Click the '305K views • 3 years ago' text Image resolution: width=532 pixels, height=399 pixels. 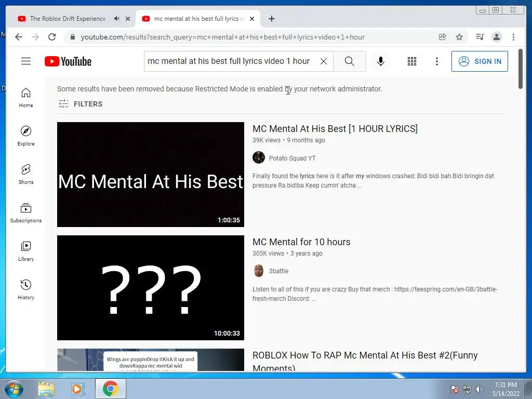287,254
